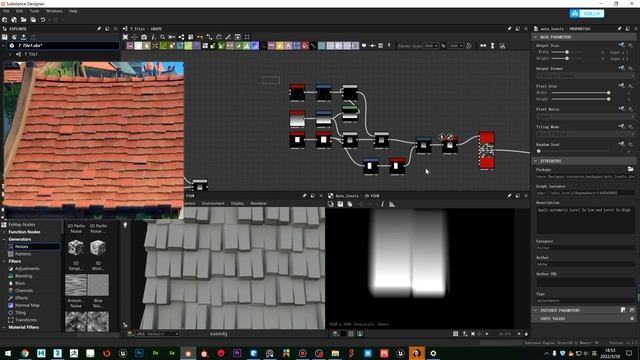Open the Tools menu
The height and width of the screenshot is (360, 640).
tap(34, 11)
